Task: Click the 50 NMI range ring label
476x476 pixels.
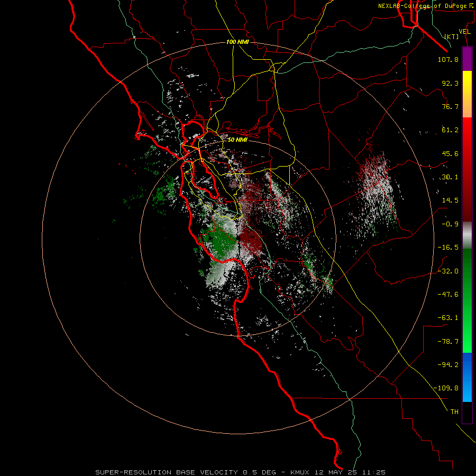Action: (x=237, y=140)
